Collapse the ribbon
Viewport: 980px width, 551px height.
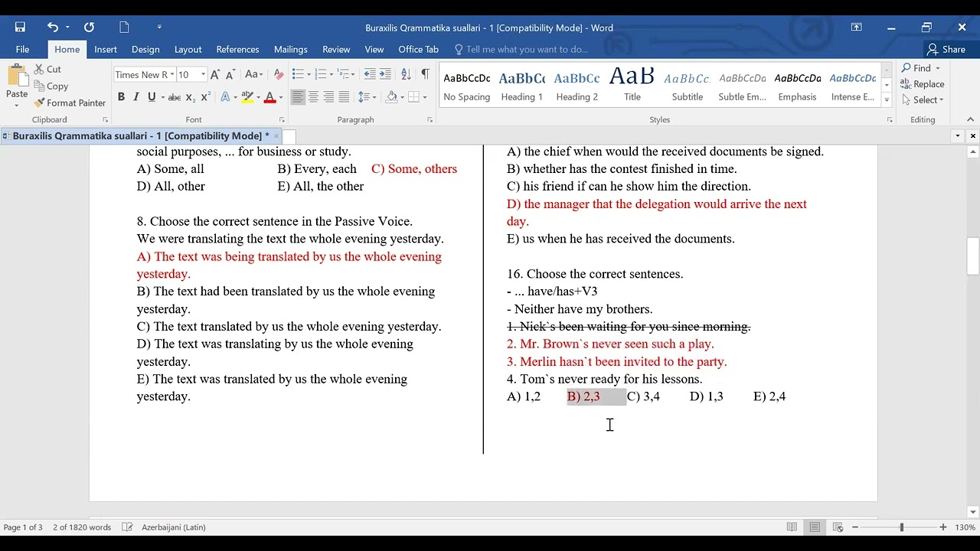click(972, 119)
